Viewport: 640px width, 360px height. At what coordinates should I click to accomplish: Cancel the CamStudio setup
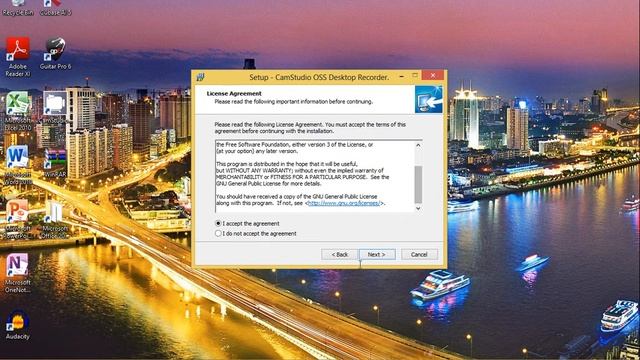point(419,254)
